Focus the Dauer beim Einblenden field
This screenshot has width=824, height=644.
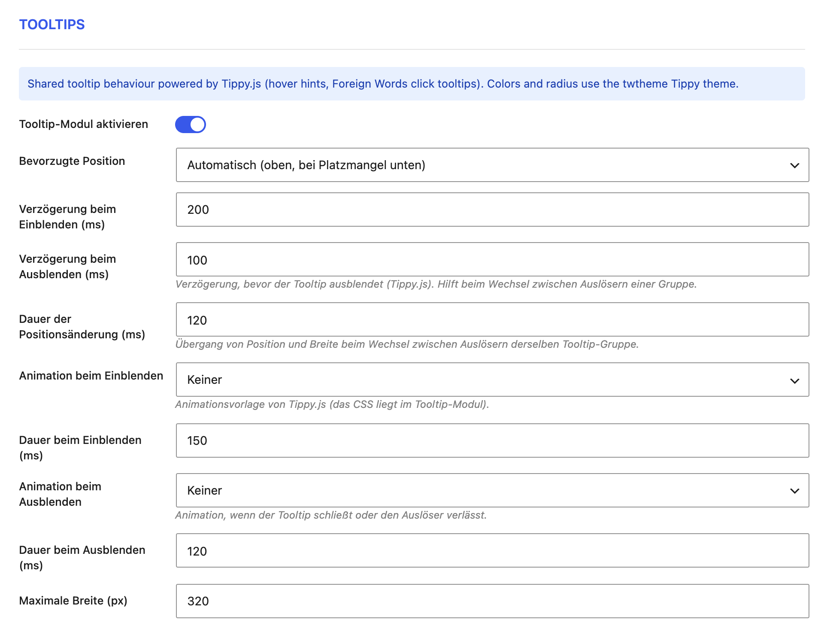(492, 440)
